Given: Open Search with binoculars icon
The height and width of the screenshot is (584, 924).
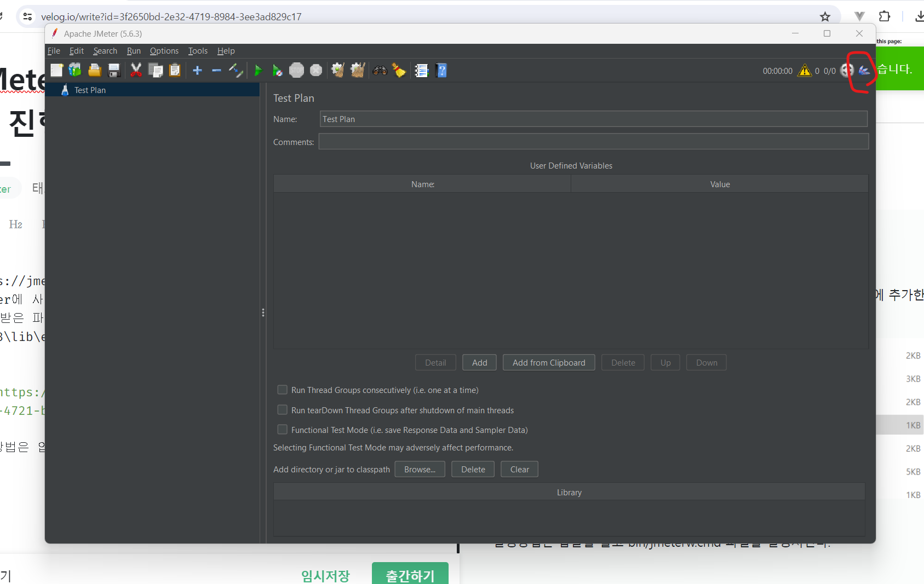Looking at the screenshot, I should [x=380, y=70].
